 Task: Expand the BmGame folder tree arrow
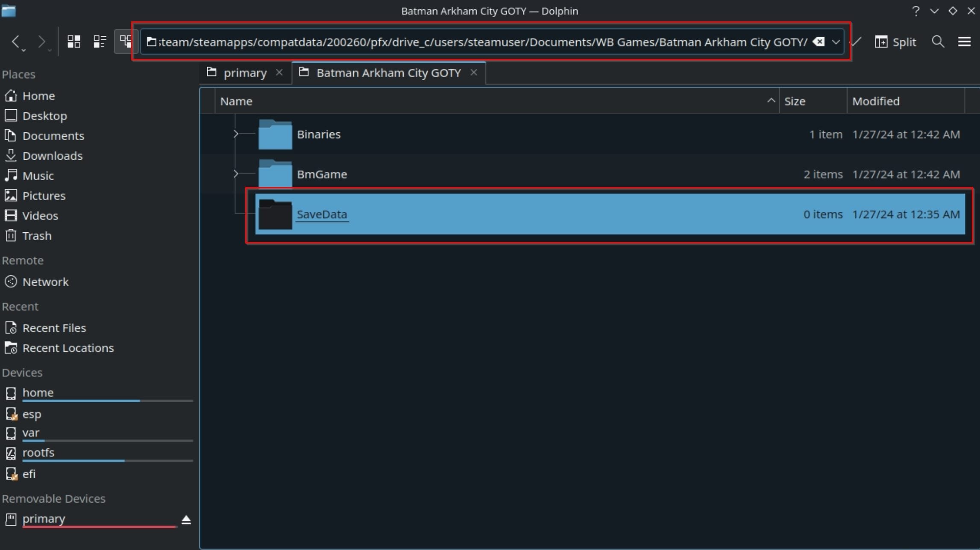(x=235, y=174)
